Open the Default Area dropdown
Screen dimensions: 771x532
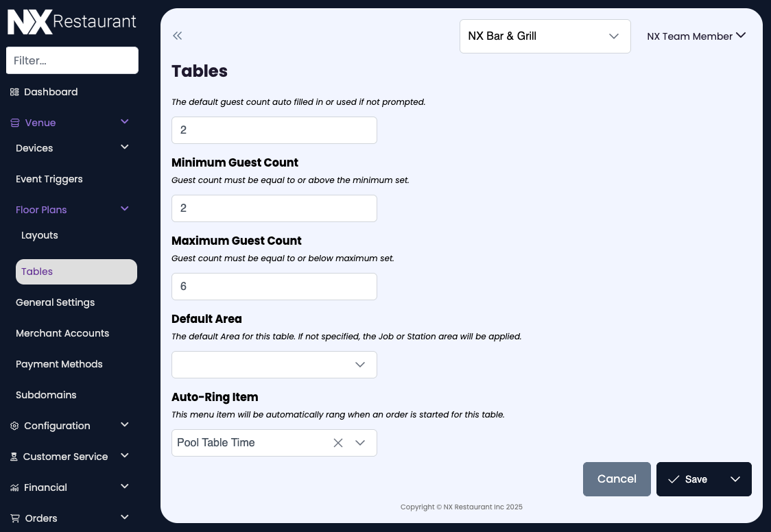[x=274, y=365]
